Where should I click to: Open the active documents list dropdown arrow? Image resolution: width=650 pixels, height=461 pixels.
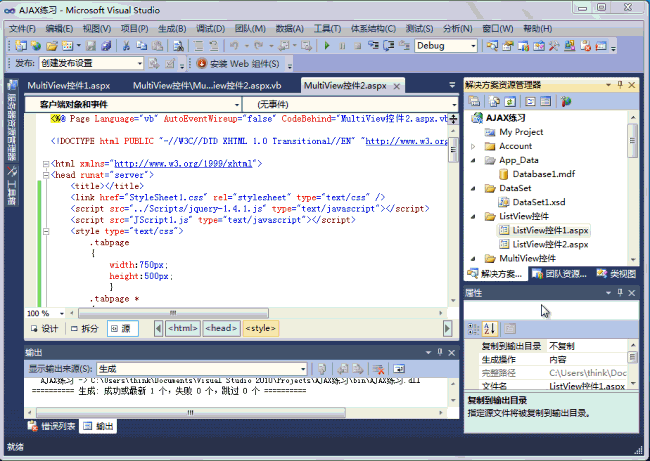pos(452,85)
